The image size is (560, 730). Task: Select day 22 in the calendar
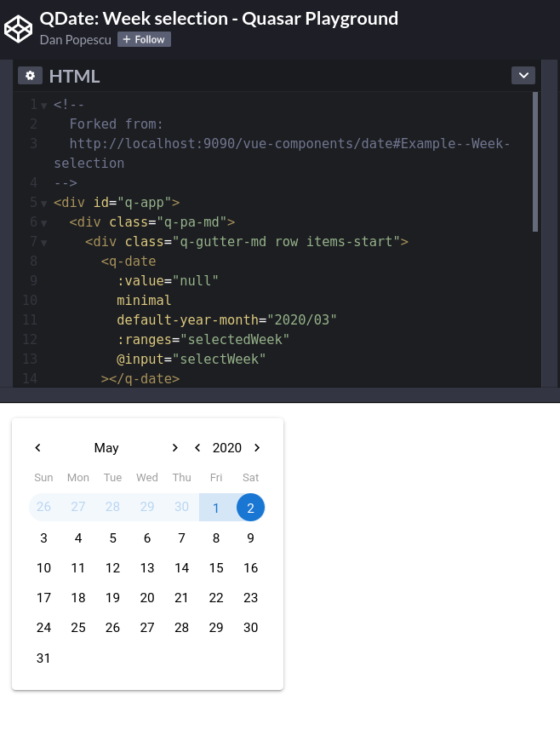(x=216, y=598)
